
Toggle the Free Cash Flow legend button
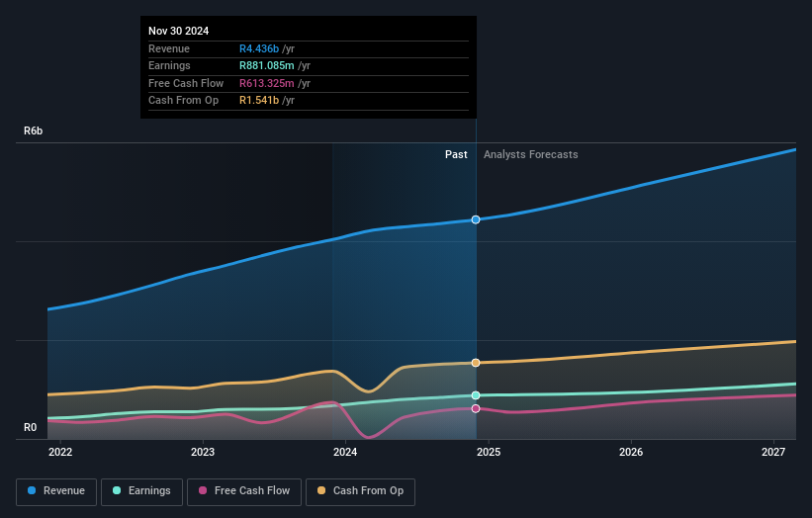tap(244, 491)
